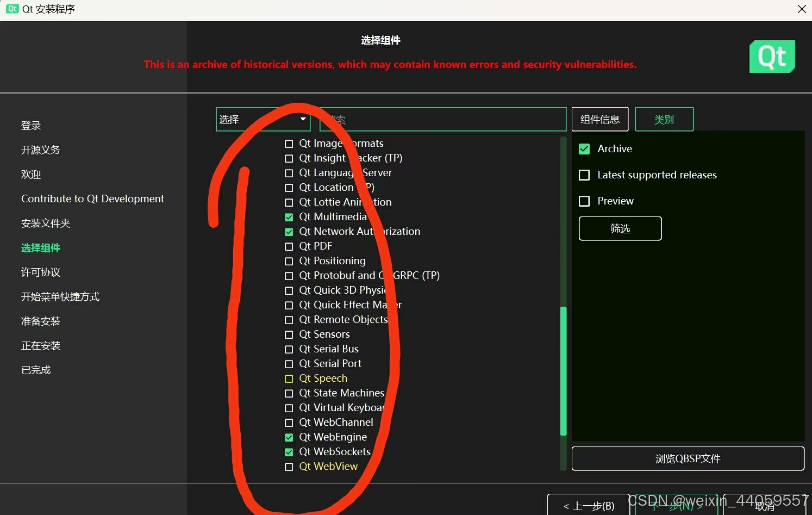
Task: Uncheck the Qt WebSockets component
Action: (289, 451)
